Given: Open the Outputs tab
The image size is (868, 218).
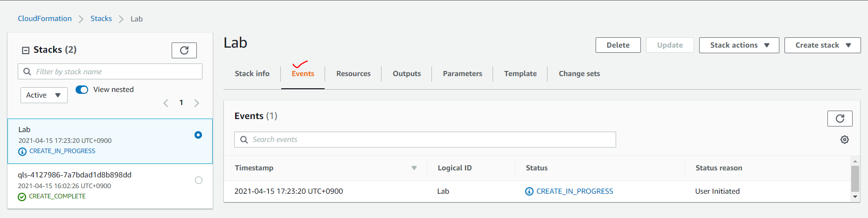Looking at the screenshot, I should (407, 74).
